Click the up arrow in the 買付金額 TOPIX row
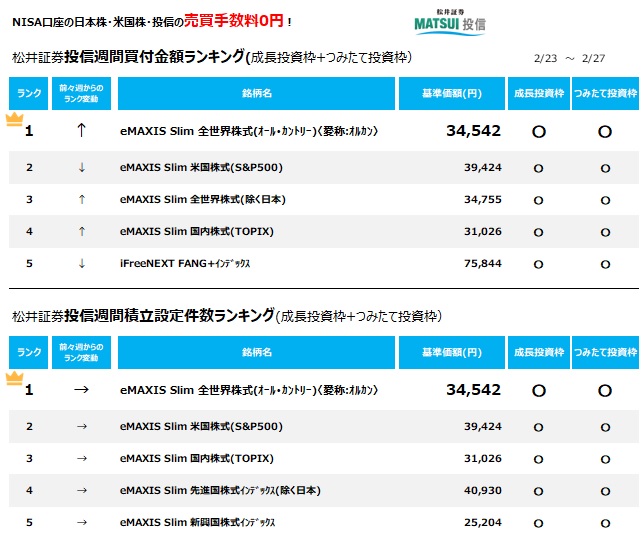Image resolution: width=643 pixels, height=537 pixels. click(x=82, y=231)
